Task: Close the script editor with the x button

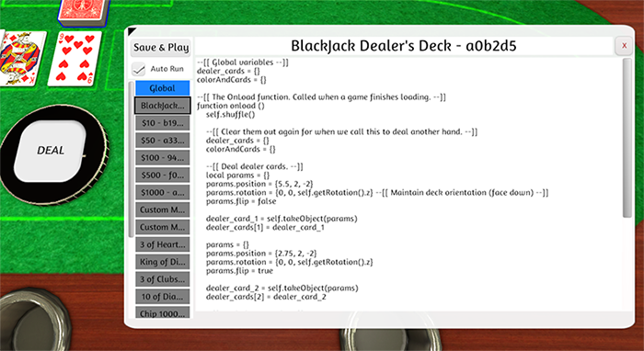Action: (624, 46)
